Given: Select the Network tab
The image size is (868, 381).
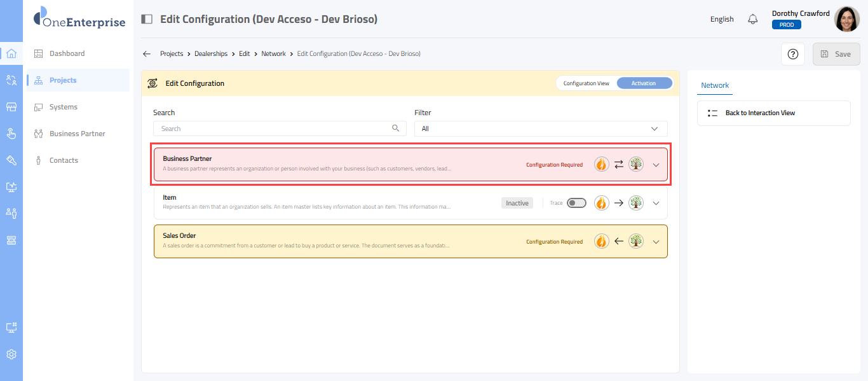Looking at the screenshot, I should point(715,85).
